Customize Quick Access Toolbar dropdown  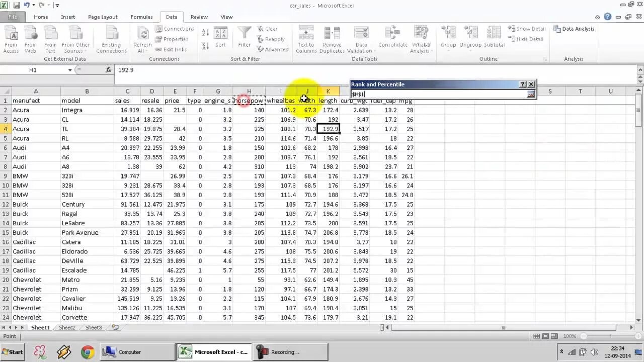(x=57, y=6)
